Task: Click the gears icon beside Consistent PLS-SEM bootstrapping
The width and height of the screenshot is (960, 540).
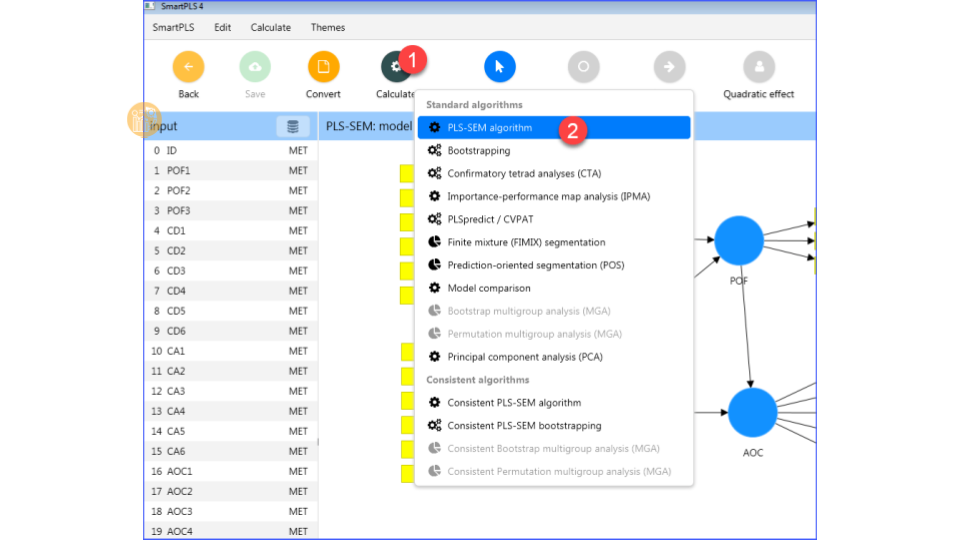Action: (434, 426)
